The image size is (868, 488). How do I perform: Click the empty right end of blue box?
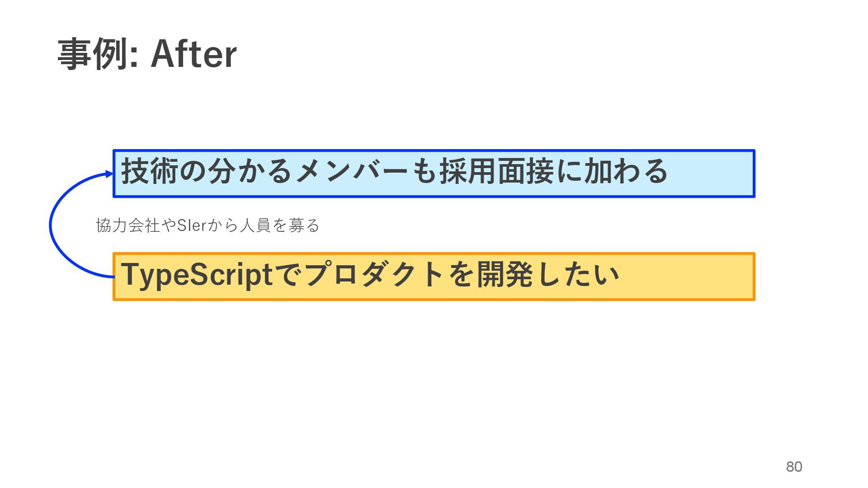tap(714, 174)
